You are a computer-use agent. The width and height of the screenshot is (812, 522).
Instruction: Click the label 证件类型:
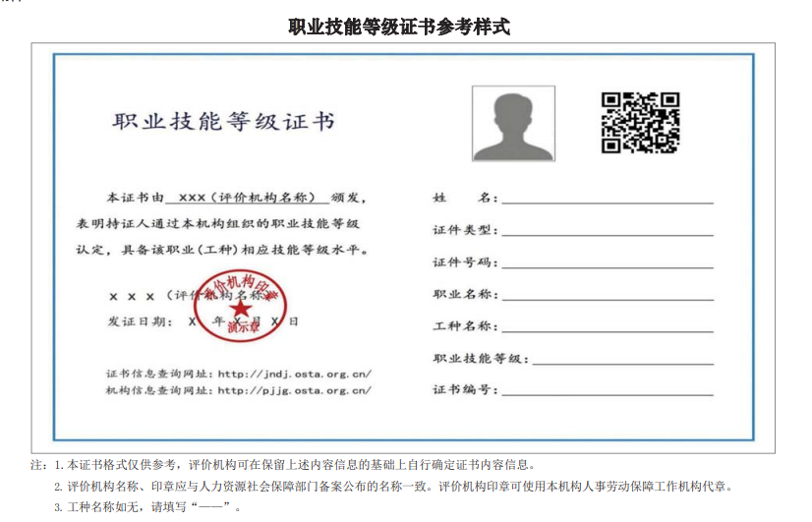(x=466, y=229)
